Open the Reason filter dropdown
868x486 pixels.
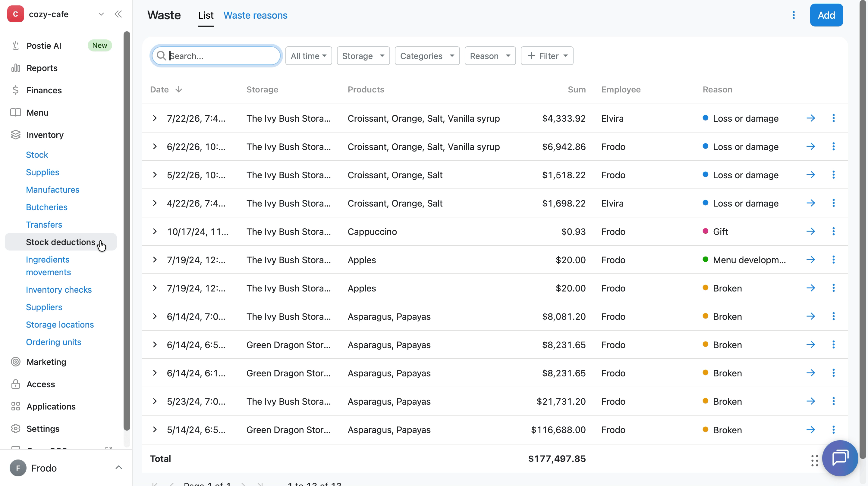click(x=490, y=56)
